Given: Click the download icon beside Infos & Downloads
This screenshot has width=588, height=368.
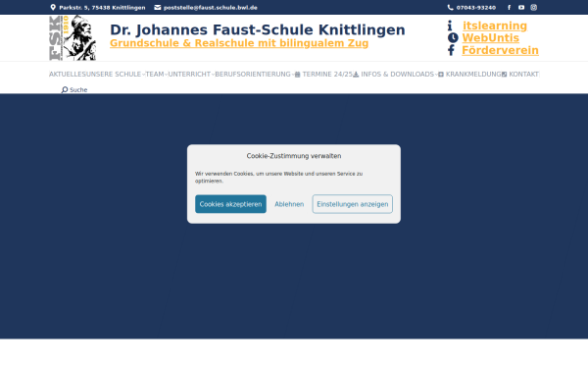Looking at the screenshot, I should point(356,75).
